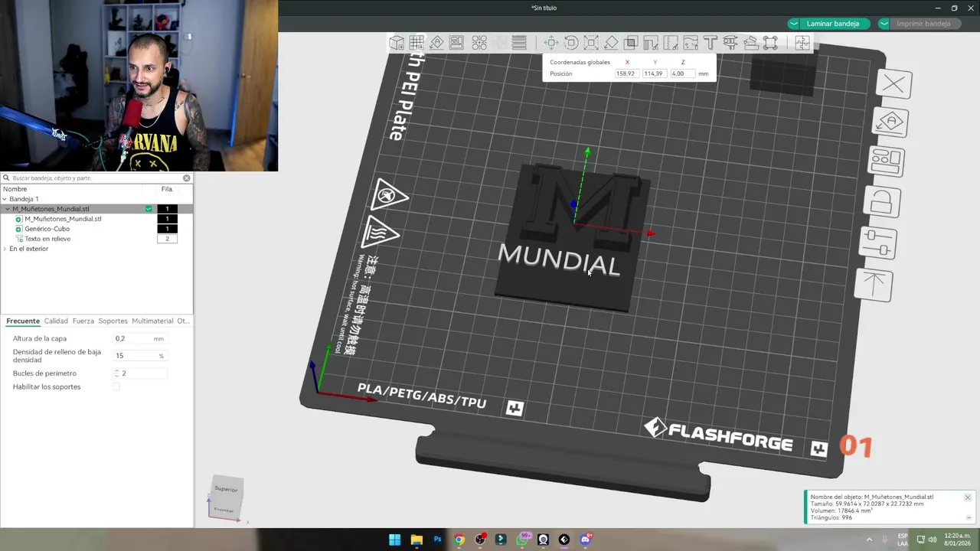
Task: Open Photoshop from the taskbar
Action: [x=438, y=540]
